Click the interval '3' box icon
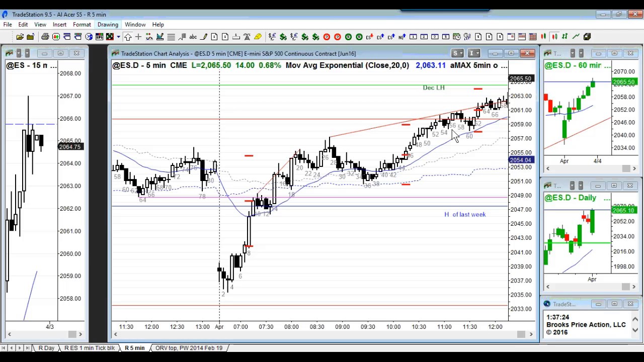 [435, 37]
